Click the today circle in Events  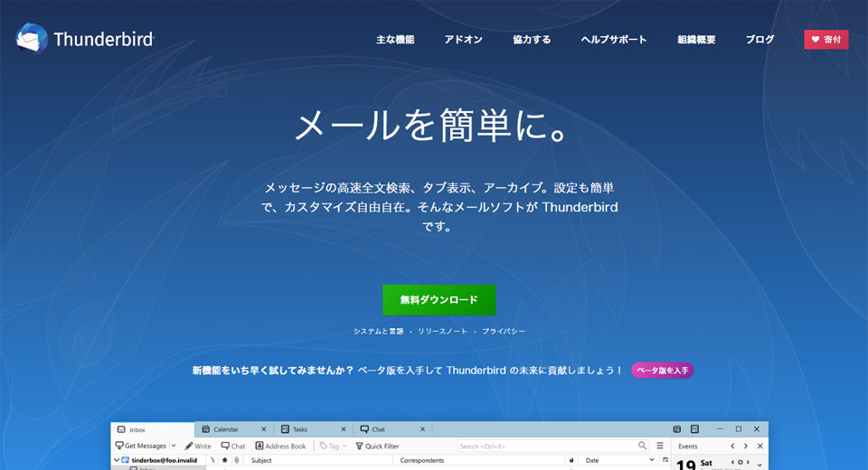(741, 462)
